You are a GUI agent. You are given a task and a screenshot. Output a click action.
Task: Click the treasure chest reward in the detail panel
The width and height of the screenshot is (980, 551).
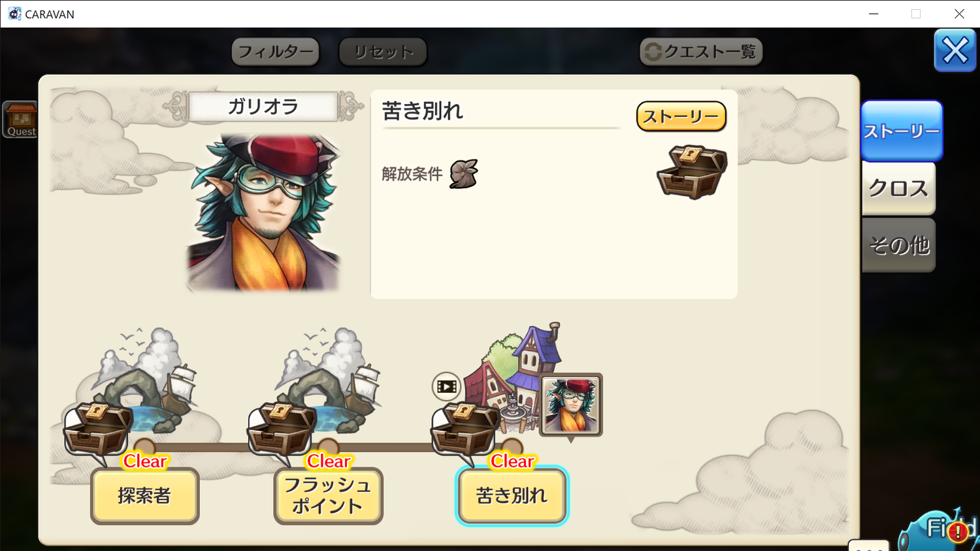coord(692,172)
